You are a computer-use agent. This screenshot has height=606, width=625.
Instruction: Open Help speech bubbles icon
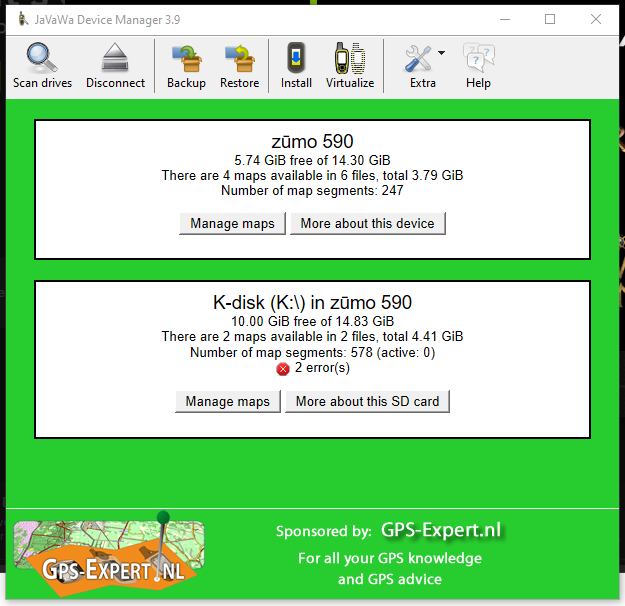click(478, 58)
